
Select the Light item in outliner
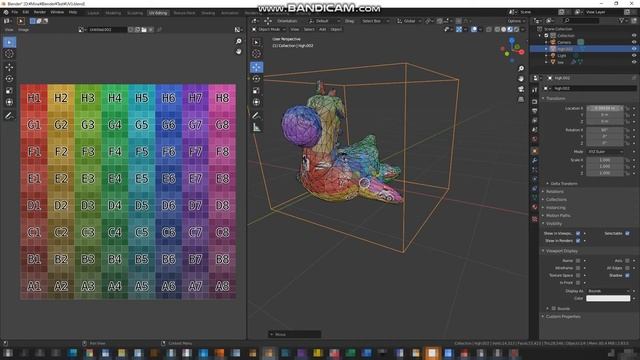tap(562, 56)
